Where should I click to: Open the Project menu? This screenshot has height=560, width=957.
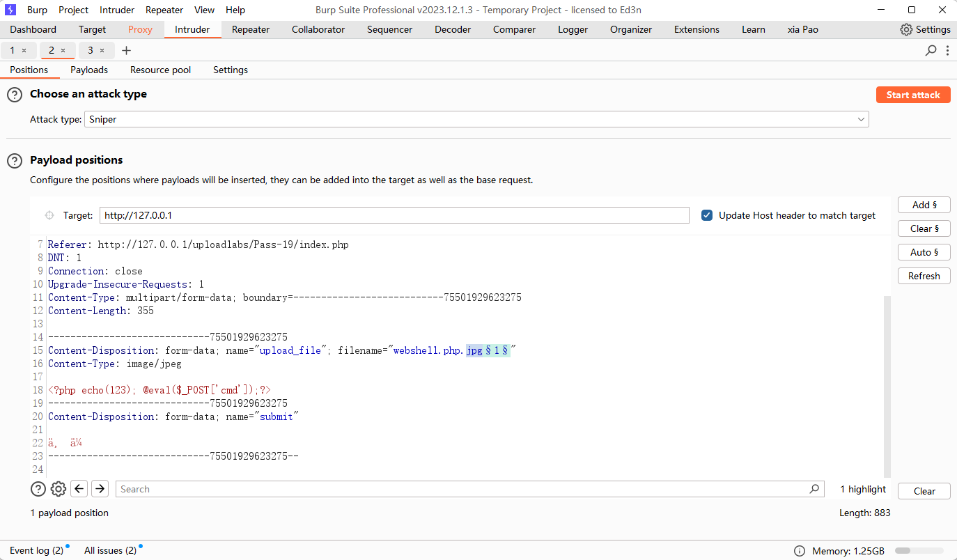coord(73,10)
